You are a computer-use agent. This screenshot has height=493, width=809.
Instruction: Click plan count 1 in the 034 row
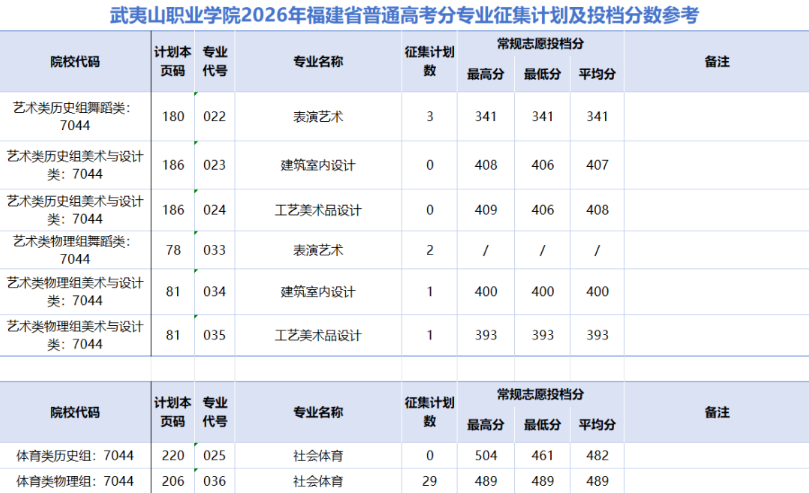[x=430, y=291]
